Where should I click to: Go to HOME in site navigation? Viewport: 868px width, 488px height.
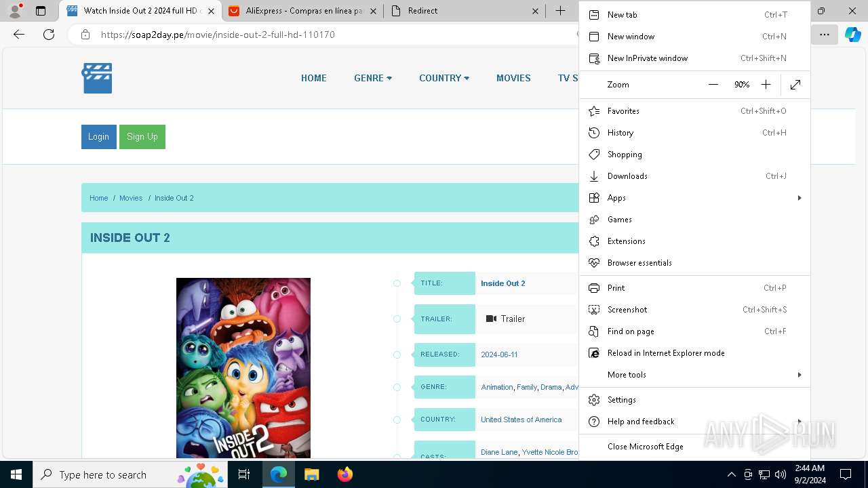click(x=314, y=78)
